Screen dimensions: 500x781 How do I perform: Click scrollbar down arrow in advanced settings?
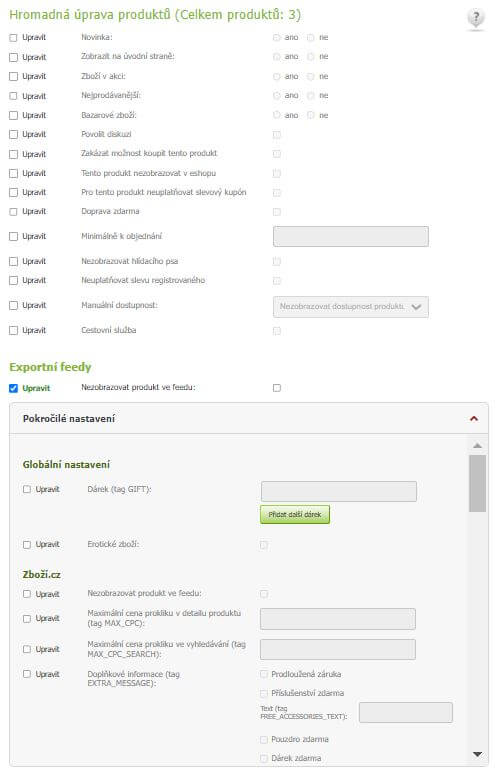pos(477,754)
